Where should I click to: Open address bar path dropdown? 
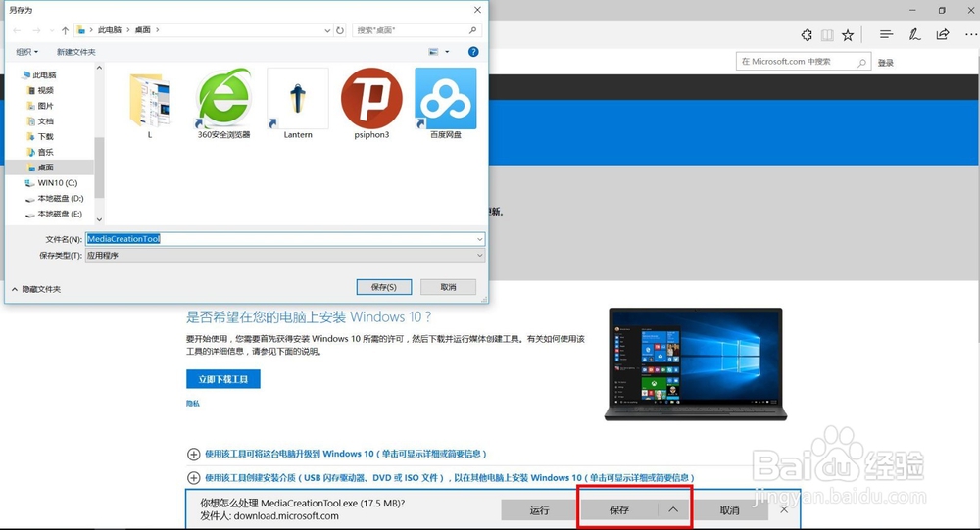(x=327, y=30)
